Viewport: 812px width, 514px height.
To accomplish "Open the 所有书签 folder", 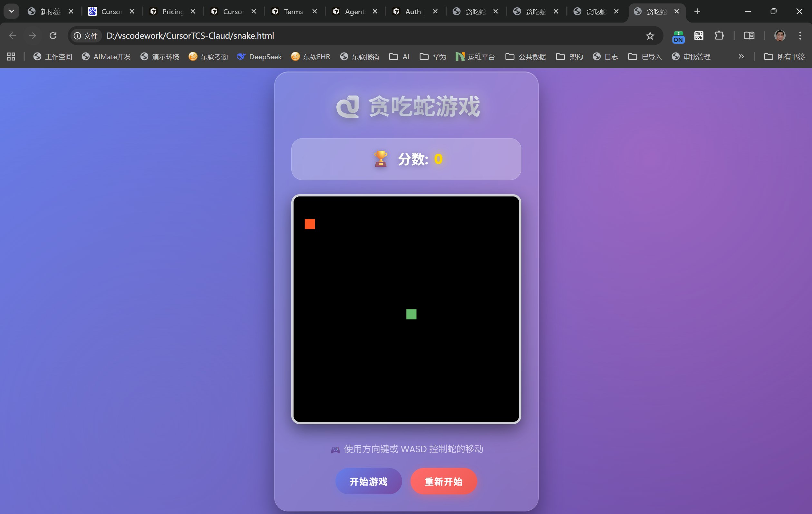I will [x=784, y=57].
